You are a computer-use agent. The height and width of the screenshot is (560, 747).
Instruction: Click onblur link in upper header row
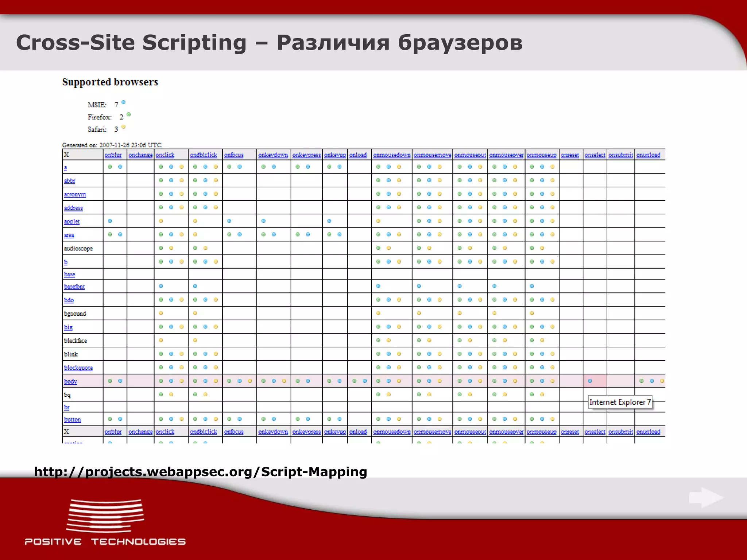coord(113,155)
